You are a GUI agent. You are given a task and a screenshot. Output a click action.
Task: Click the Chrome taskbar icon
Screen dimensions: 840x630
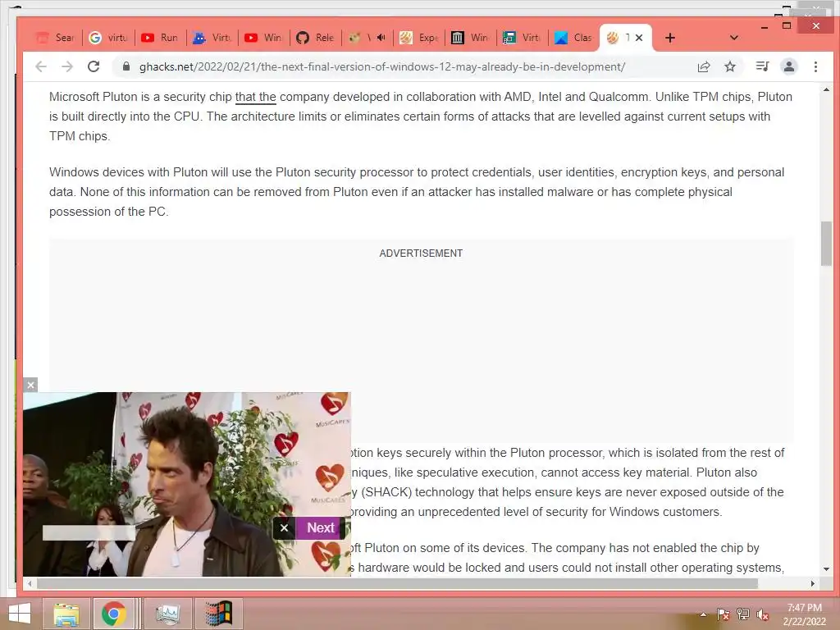pyautogui.click(x=113, y=614)
